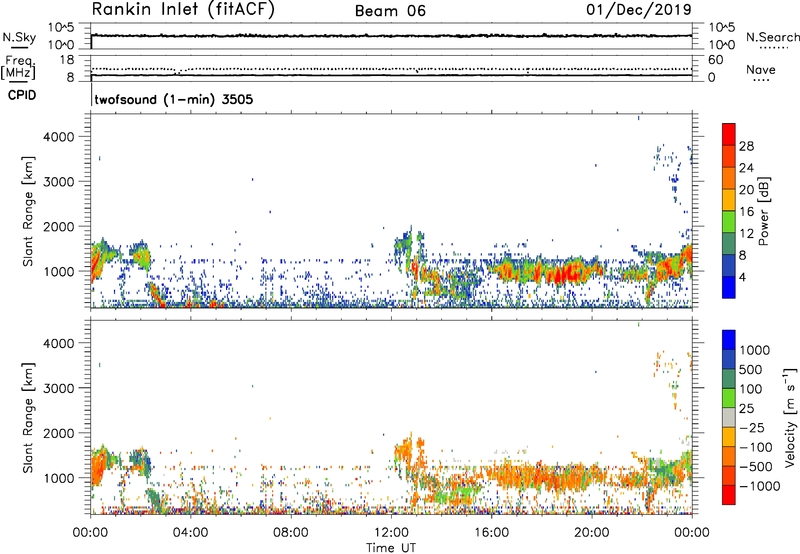Click the "18" tick on frequency axis
Screen dimensions: 800x554
click(x=67, y=60)
